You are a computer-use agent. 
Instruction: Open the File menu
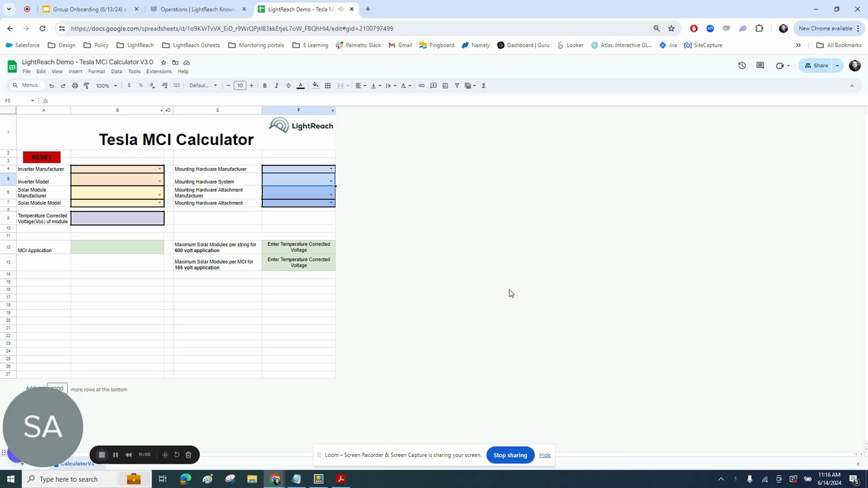26,71
